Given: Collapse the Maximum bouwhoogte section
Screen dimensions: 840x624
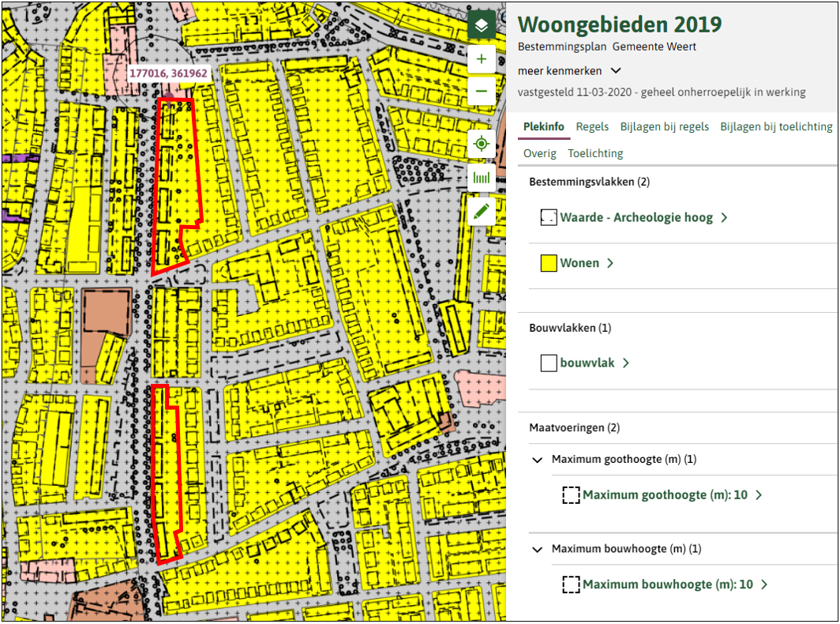Looking at the screenshot, I should tap(537, 550).
